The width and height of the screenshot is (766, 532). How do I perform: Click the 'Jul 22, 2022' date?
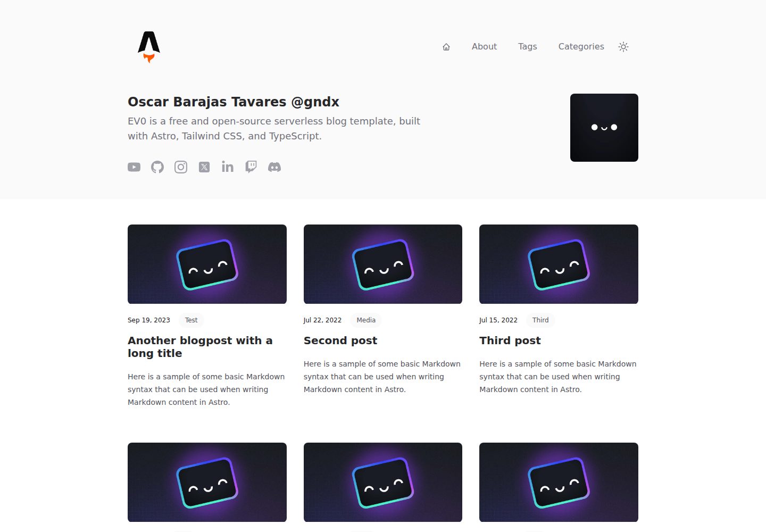[x=322, y=320]
